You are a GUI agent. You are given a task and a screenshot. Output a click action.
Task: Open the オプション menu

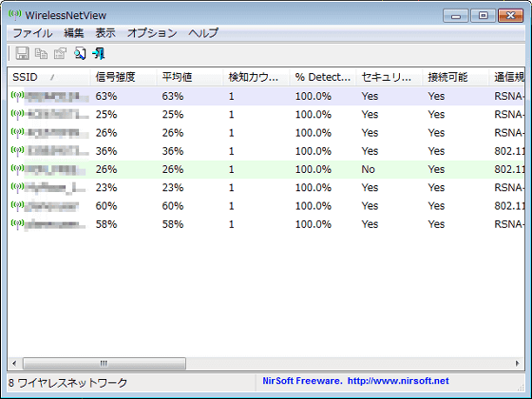152,33
